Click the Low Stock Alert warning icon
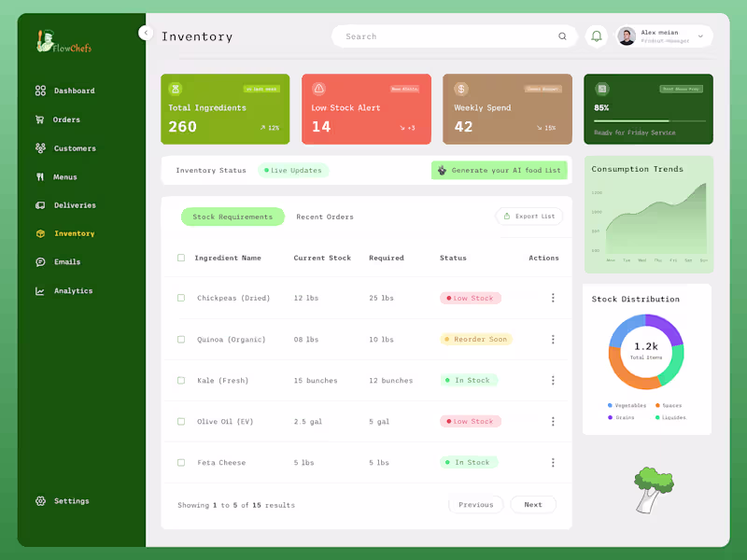747x560 pixels. click(x=318, y=89)
